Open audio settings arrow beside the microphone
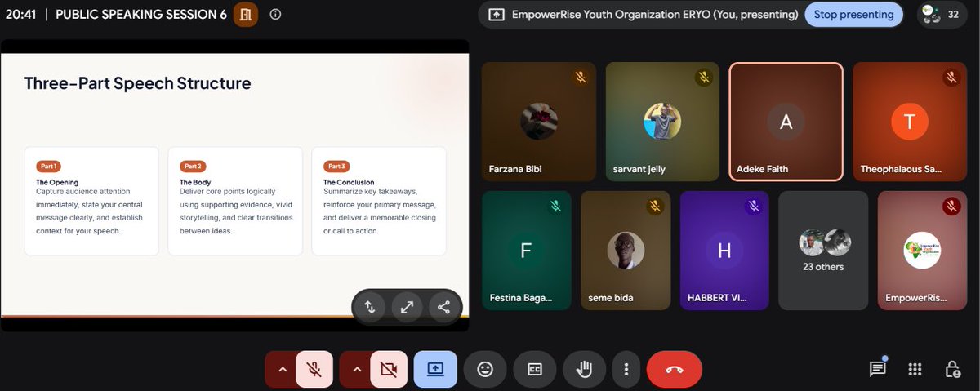Image resolution: width=980 pixels, height=391 pixels. [x=283, y=369]
